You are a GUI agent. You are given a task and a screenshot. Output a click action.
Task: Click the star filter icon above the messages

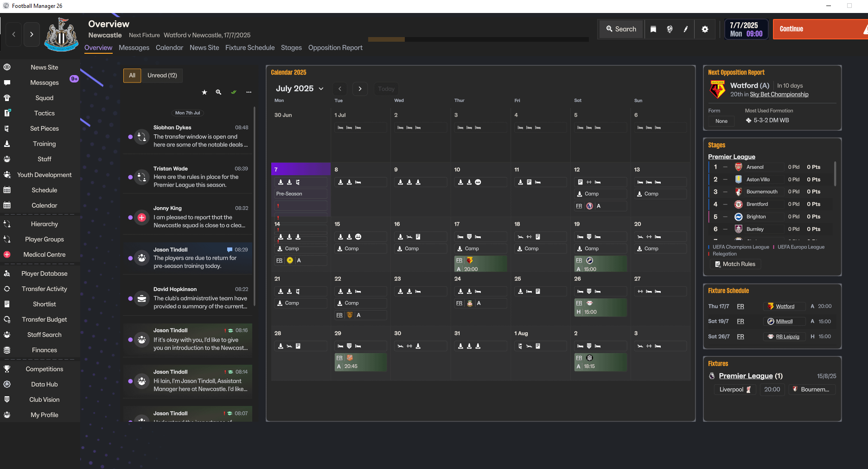click(204, 92)
